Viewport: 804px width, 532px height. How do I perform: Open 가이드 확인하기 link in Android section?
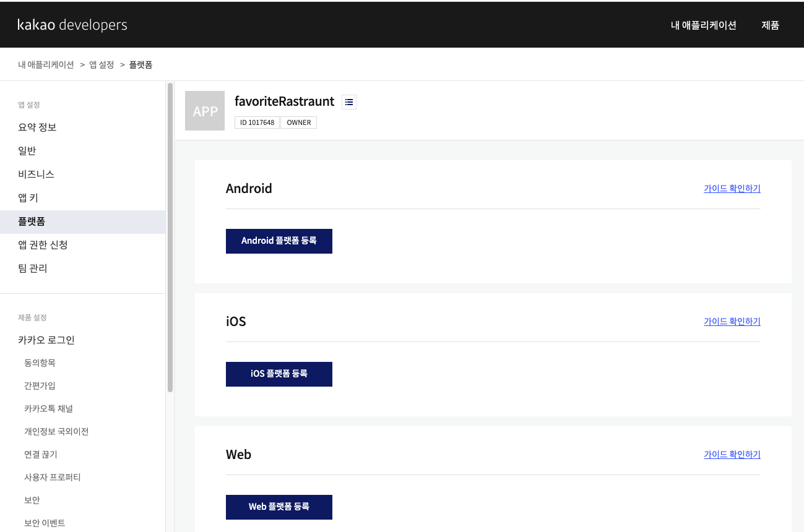(x=732, y=189)
